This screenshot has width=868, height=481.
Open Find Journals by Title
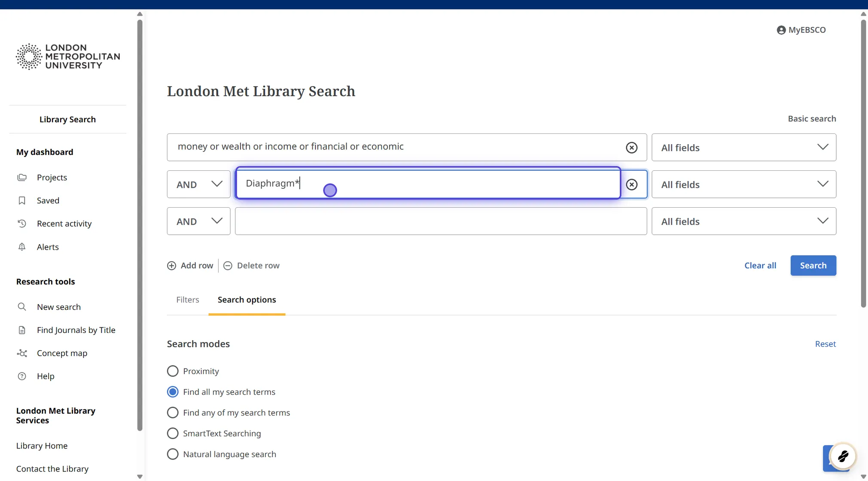[76, 330]
